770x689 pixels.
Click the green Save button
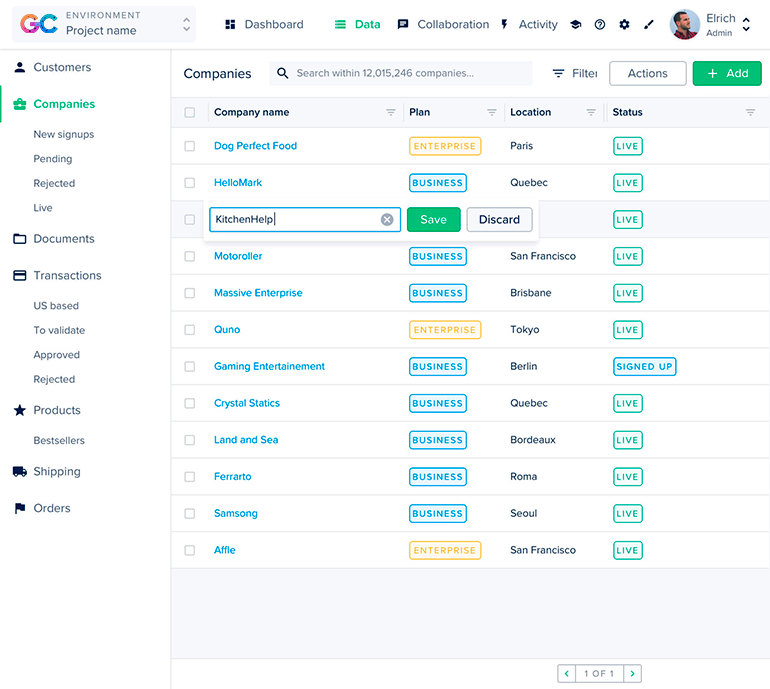click(x=433, y=220)
